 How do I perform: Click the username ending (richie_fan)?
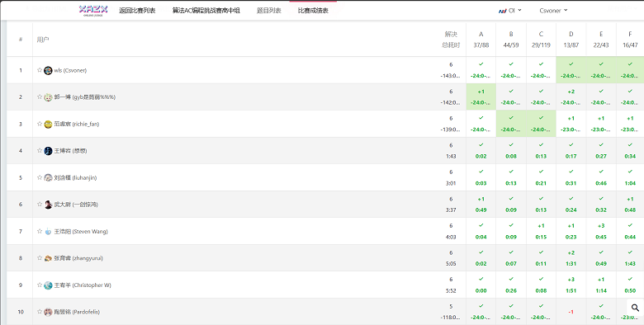77,124
